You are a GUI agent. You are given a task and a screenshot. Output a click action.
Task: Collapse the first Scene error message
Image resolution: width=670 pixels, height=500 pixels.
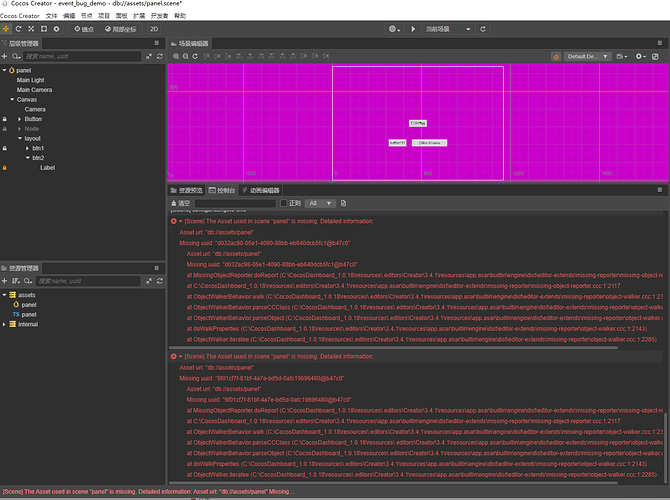181,221
